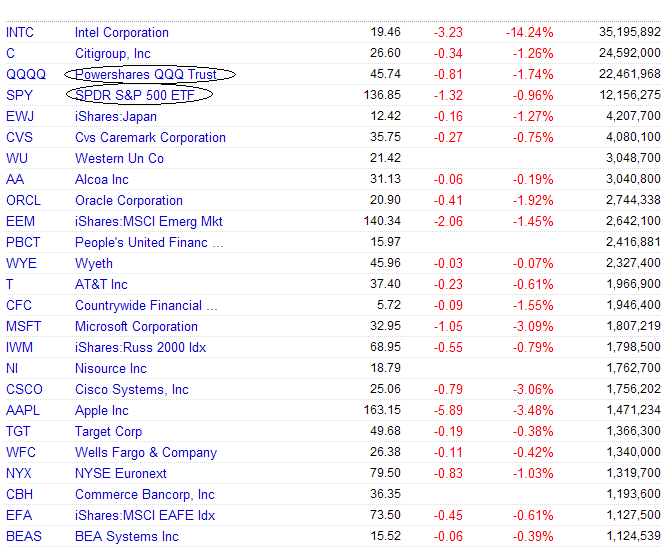Select the Citigroup, Inc link
The image size is (664, 547).
113,54
